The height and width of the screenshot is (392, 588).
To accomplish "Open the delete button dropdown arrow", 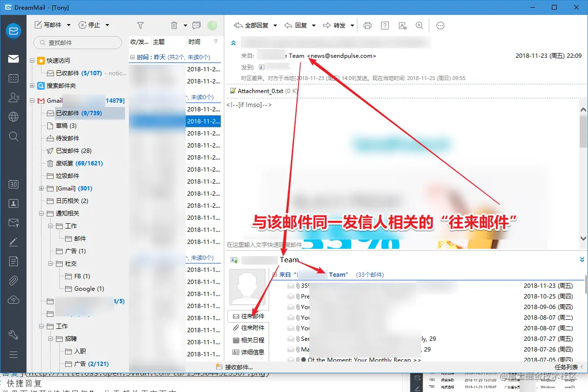I will pos(185,26).
